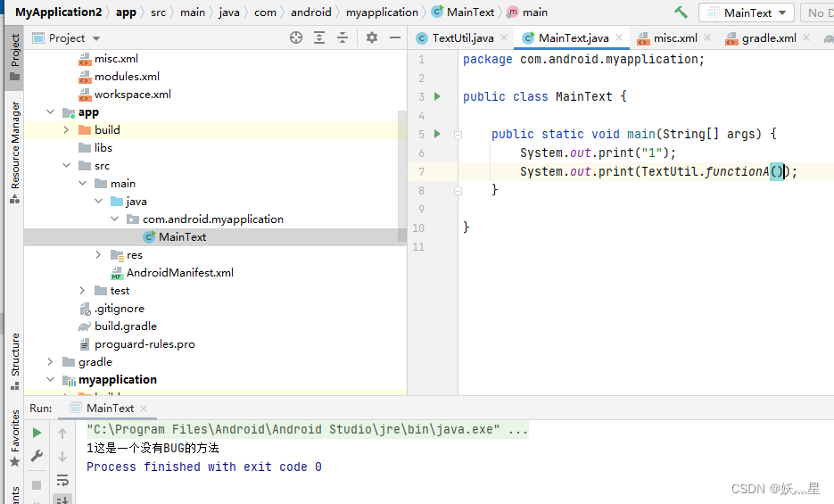
Task: Close the gradle.xml editor tab
Action: coord(806,37)
